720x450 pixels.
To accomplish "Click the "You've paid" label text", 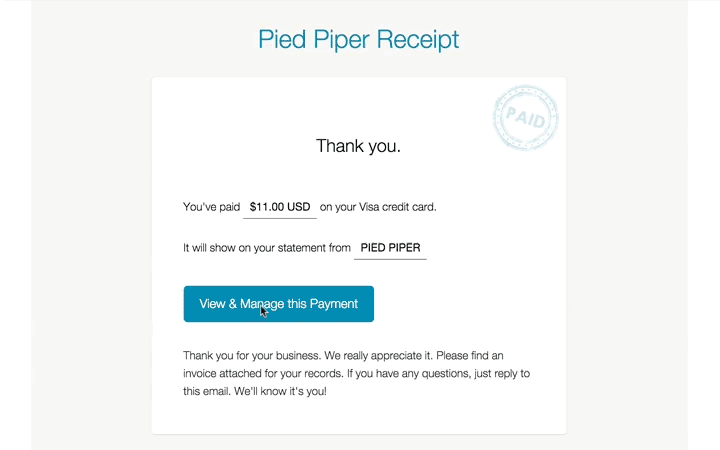I will point(212,207).
